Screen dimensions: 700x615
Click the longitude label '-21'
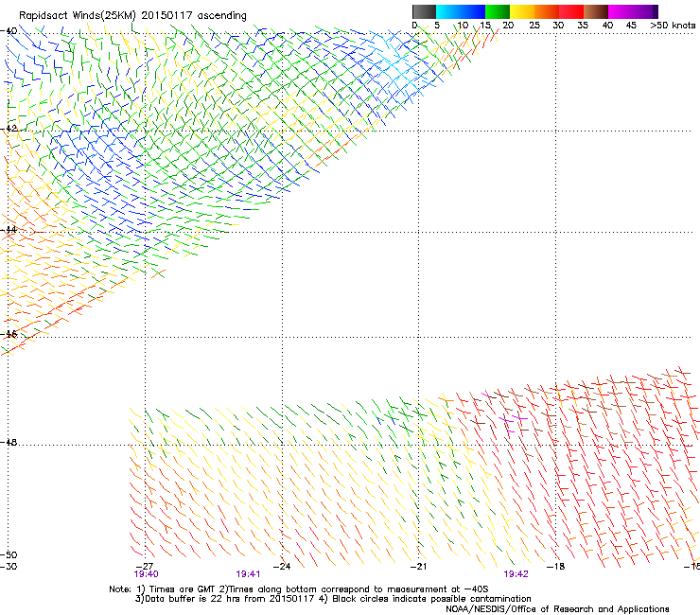point(419,567)
